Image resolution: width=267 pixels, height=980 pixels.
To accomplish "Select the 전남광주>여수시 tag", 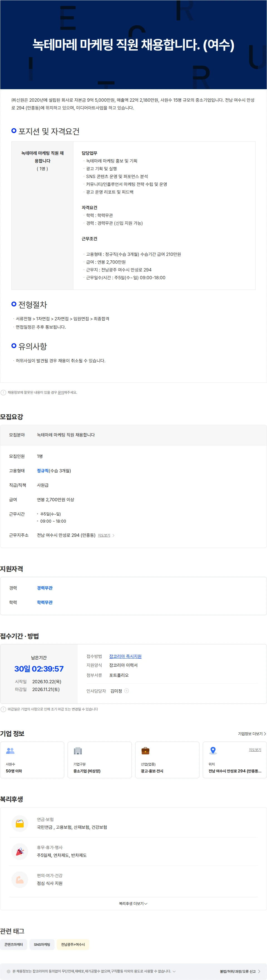I will pyautogui.click(x=73, y=945).
